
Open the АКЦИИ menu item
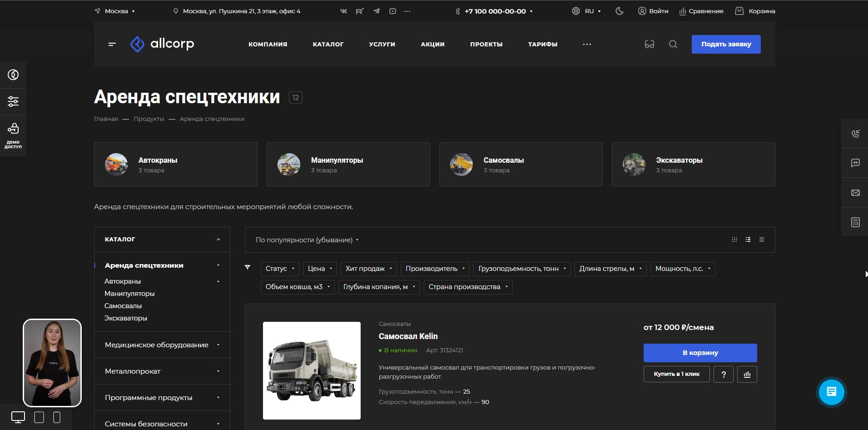pyautogui.click(x=432, y=44)
